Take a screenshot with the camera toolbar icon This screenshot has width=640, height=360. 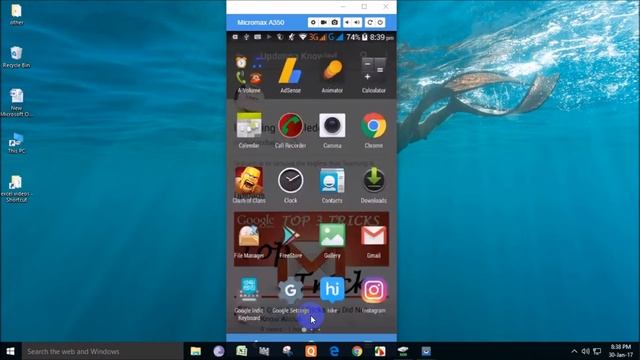pos(335,22)
